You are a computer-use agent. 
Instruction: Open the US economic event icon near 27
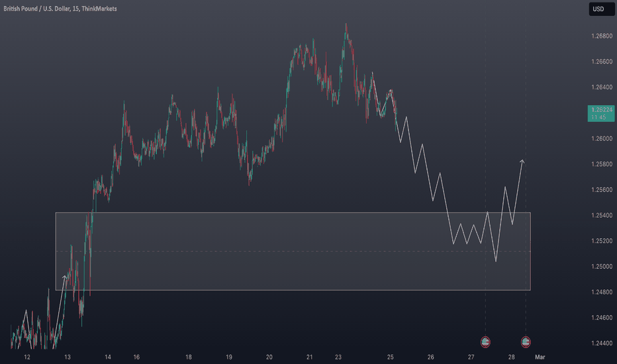pyautogui.click(x=485, y=342)
